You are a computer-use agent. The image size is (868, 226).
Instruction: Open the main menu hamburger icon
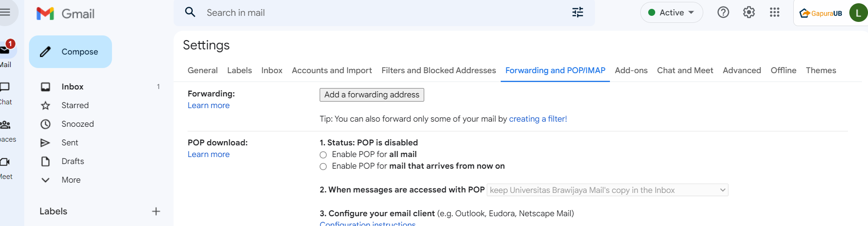[x=5, y=13]
